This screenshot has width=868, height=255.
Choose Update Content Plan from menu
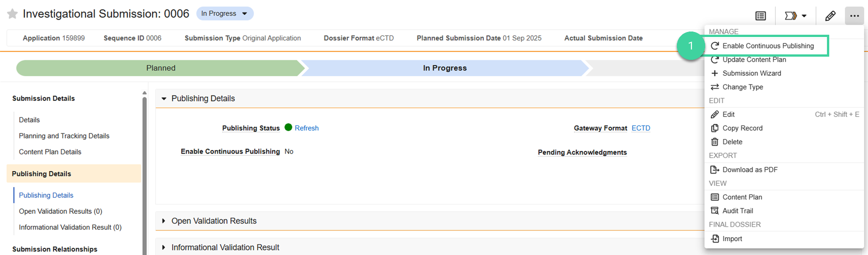pos(754,59)
